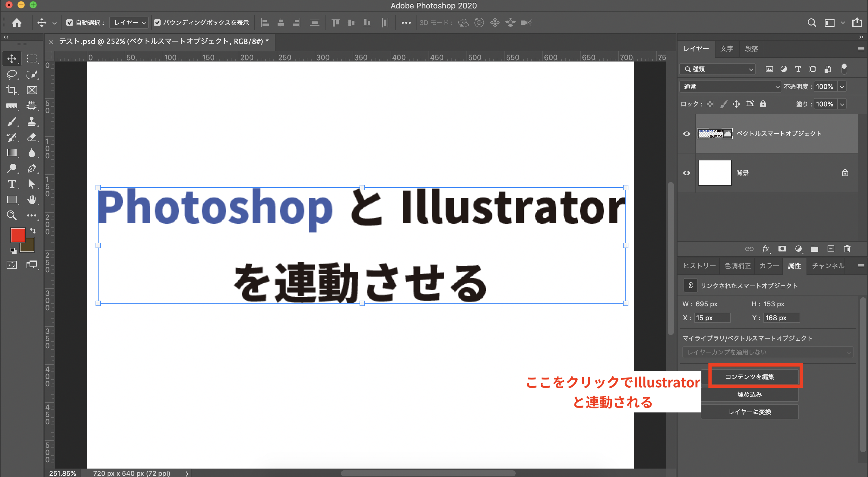Disable the バウンディングボックスを表示 checkbox

pyautogui.click(x=157, y=22)
